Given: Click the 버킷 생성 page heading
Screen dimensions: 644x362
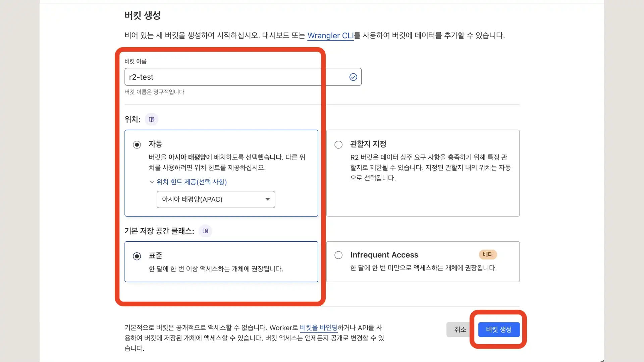Looking at the screenshot, I should [143, 15].
